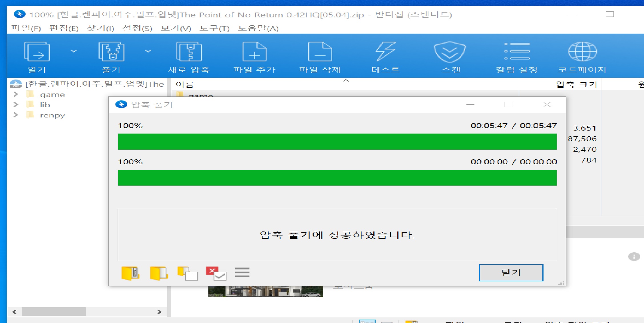Click the 닫기 close button in dialog
644x323 pixels.
point(511,273)
